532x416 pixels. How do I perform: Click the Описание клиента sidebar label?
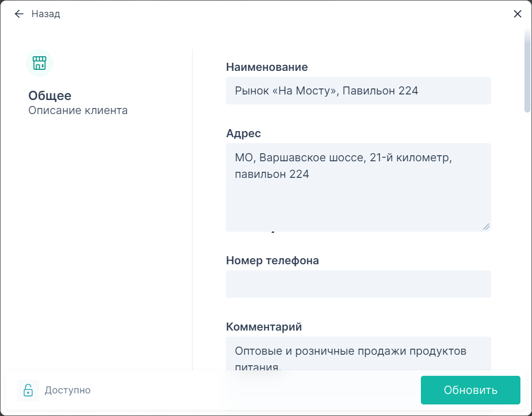(x=77, y=110)
